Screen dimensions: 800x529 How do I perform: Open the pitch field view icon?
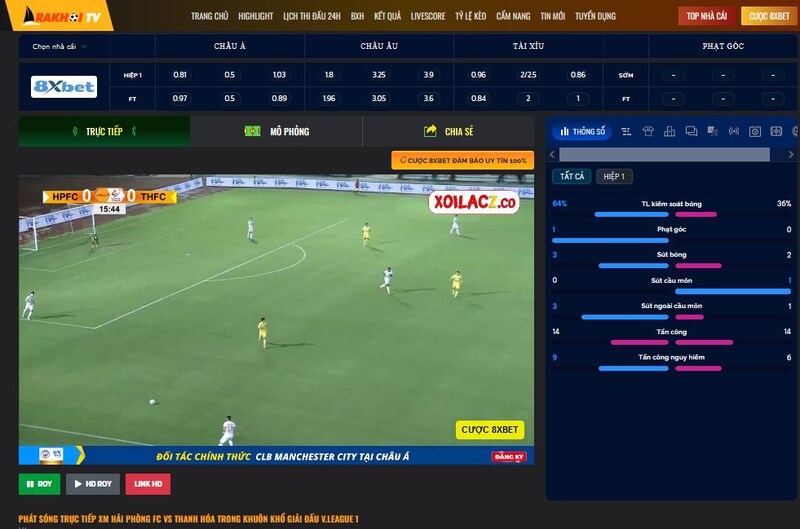click(776, 132)
